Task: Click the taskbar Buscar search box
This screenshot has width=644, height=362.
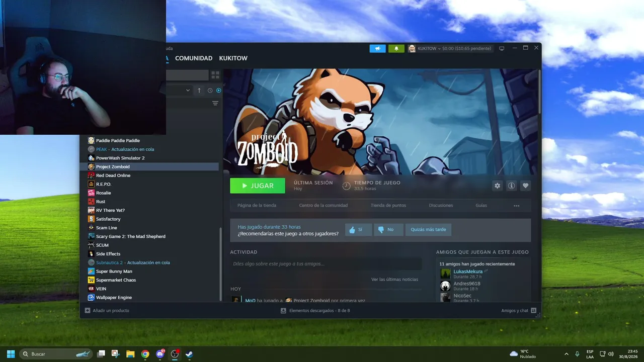Action: (57, 354)
